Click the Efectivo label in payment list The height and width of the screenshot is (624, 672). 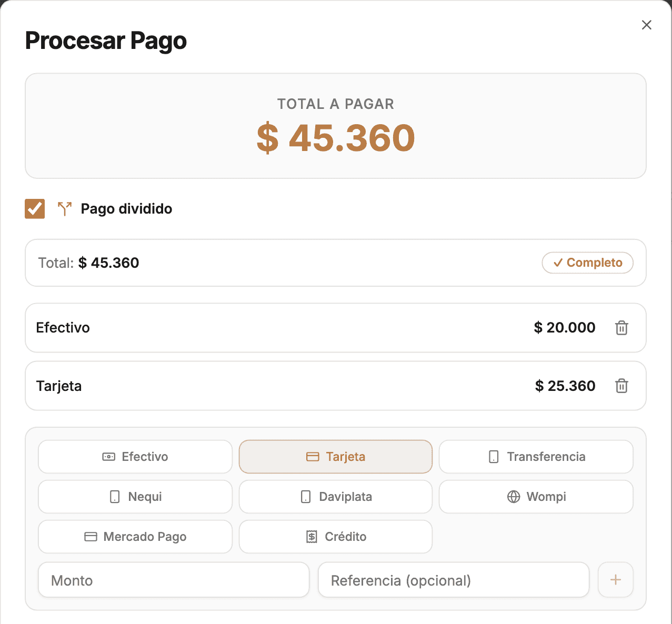63,327
